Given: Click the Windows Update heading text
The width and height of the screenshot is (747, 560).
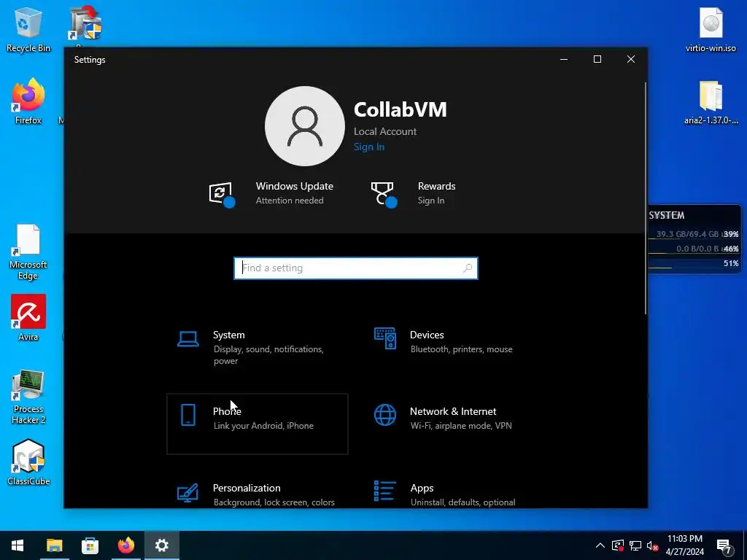Looking at the screenshot, I should tap(295, 186).
